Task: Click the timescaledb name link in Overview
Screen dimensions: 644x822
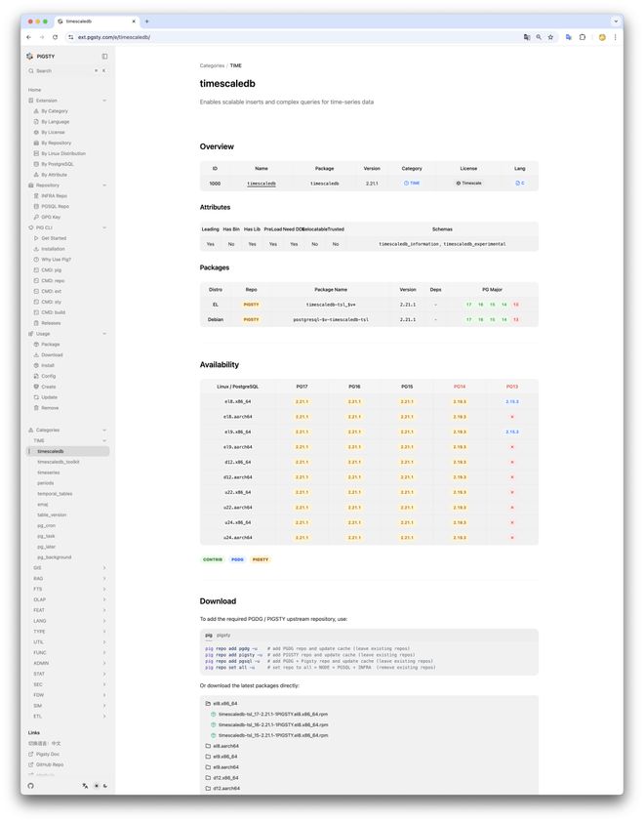Action: point(262,184)
